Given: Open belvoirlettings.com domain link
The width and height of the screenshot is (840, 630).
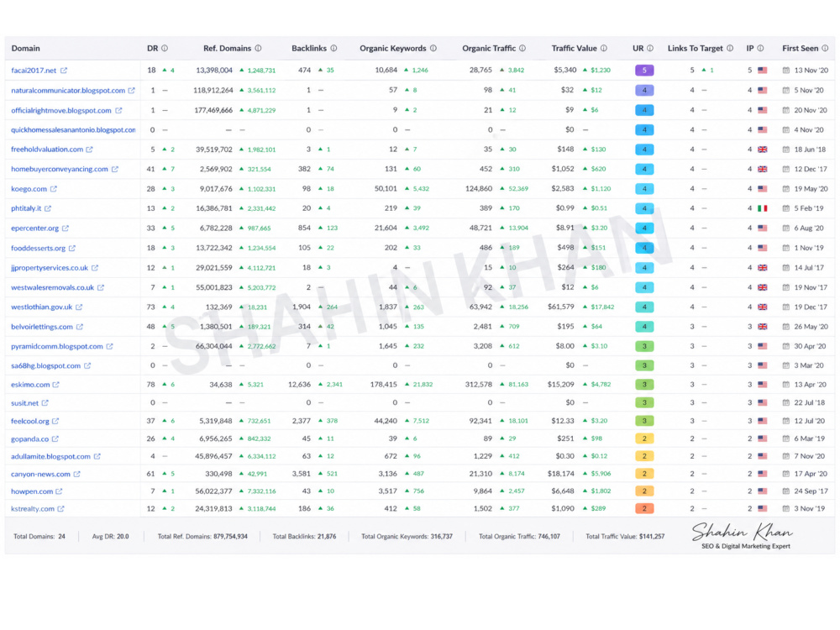Looking at the screenshot, I should 42,327.
